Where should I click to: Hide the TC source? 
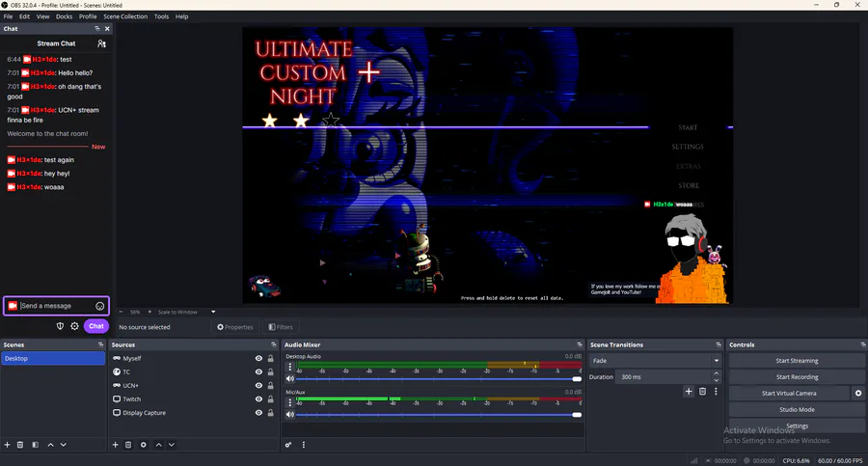pyautogui.click(x=258, y=371)
